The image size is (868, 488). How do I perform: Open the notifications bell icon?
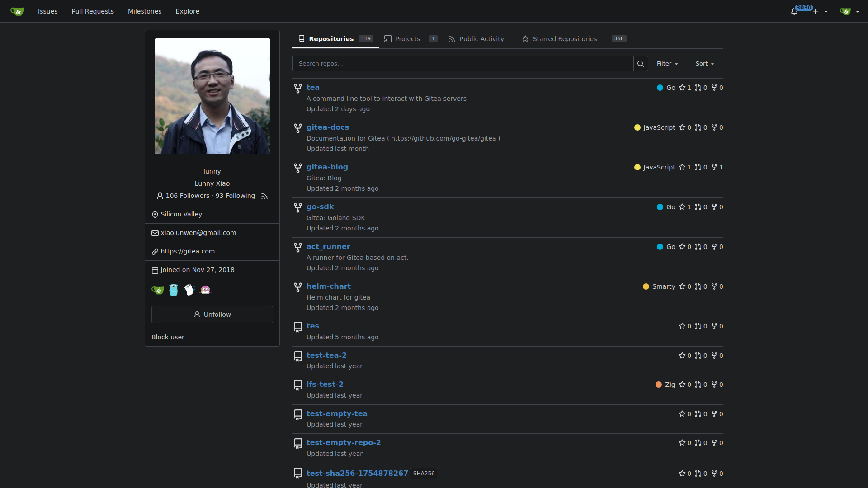pyautogui.click(x=794, y=11)
